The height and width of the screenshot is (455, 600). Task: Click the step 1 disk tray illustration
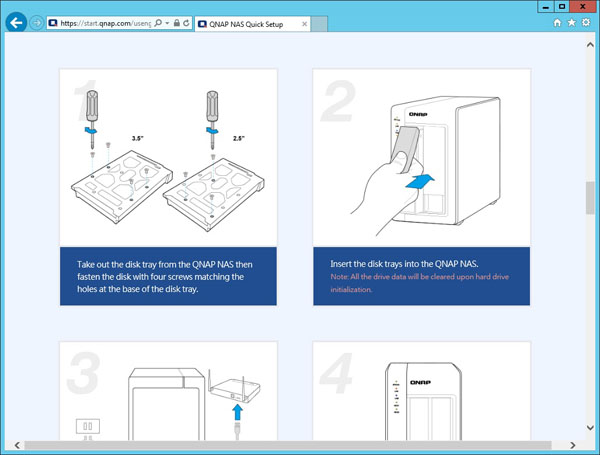[168, 158]
